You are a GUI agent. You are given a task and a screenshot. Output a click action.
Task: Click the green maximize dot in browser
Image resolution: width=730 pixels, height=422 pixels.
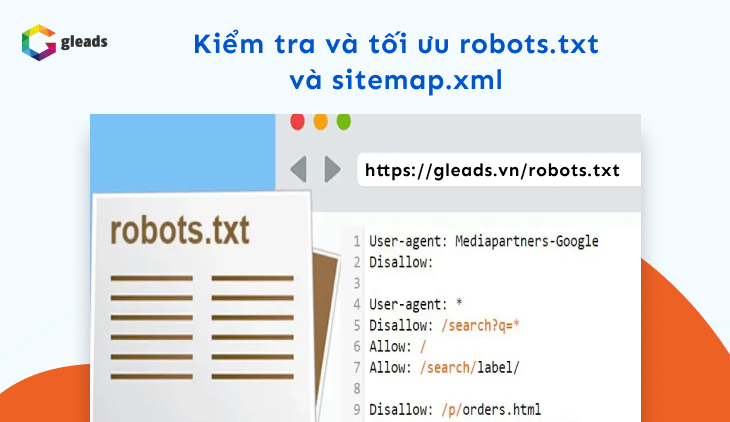(x=343, y=122)
